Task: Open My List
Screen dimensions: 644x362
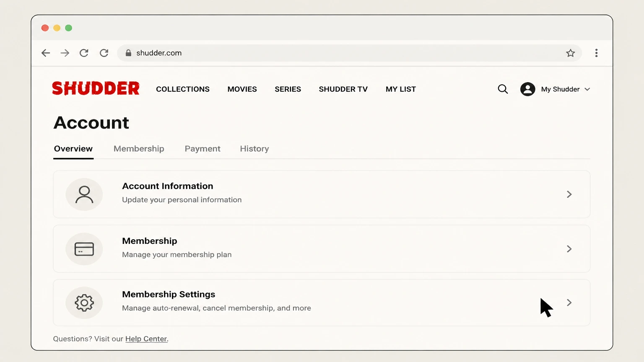Action: pyautogui.click(x=401, y=89)
